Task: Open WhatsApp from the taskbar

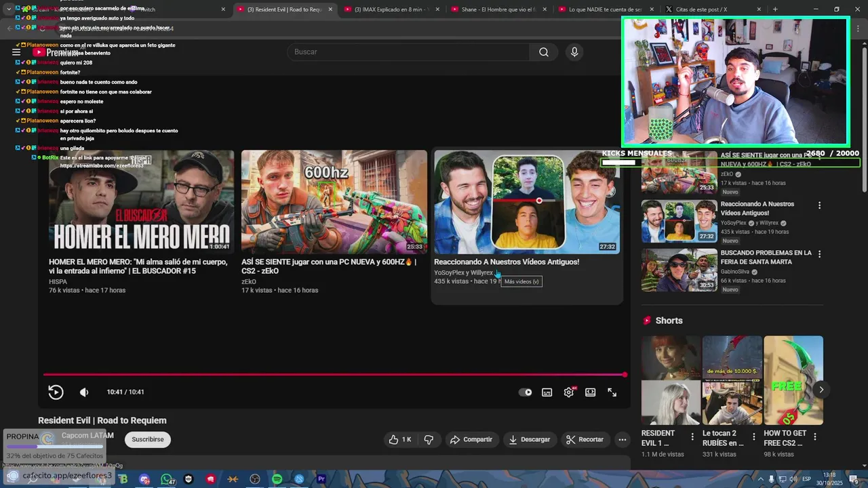Action: point(166,479)
